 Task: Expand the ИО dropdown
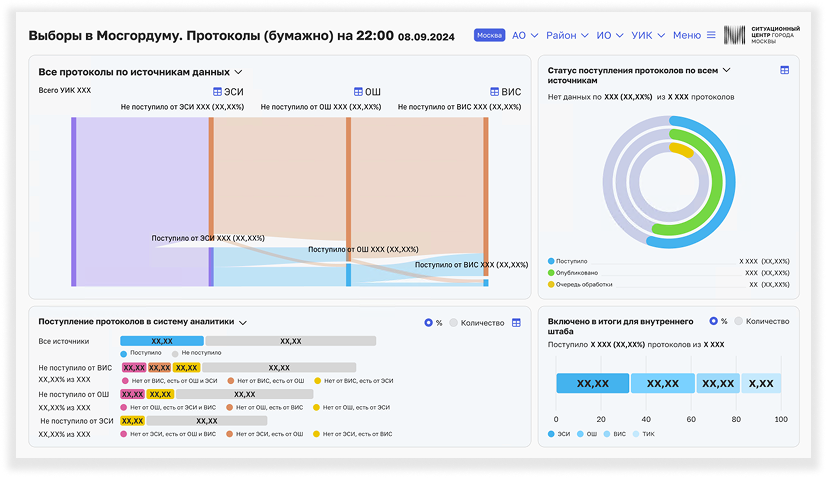[610, 35]
